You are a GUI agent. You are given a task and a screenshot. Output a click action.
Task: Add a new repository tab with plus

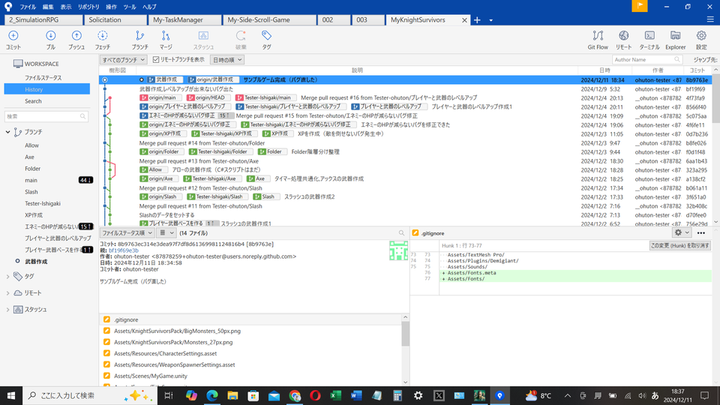(x=477, y=20)
